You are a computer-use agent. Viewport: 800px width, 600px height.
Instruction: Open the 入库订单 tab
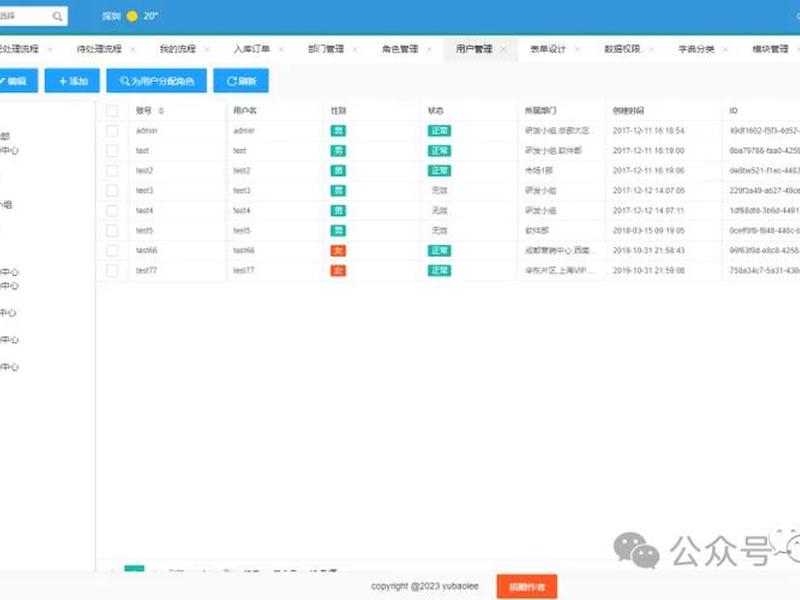point(252,49)
